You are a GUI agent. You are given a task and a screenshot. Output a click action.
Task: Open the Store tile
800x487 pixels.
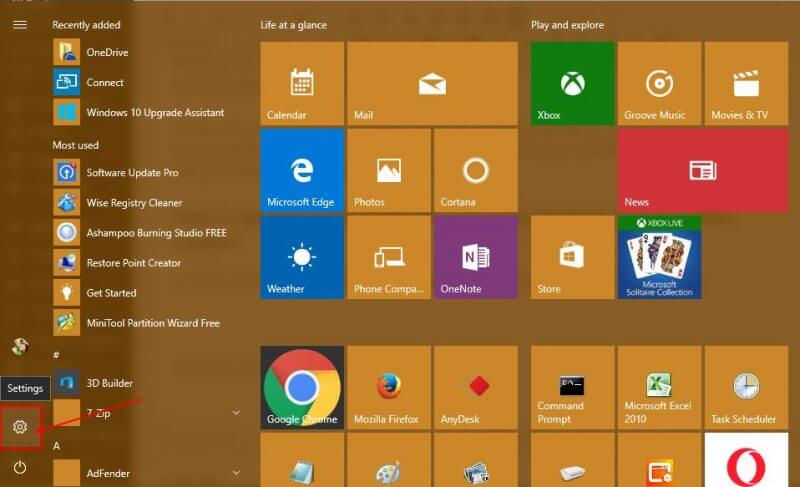pos(572,257)
